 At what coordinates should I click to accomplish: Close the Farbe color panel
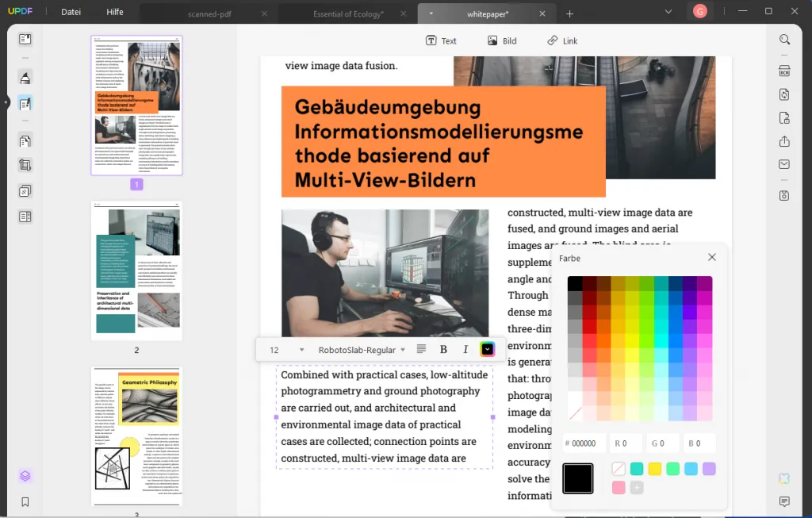(711, 256)
